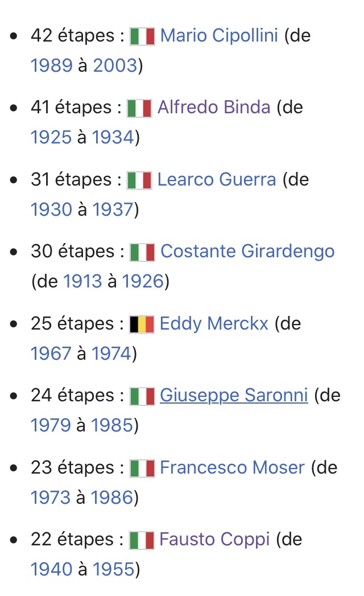The image size is (364, 596).
Task: Click the Italian flag before Francesco Moser
Action: pos(142,468)
